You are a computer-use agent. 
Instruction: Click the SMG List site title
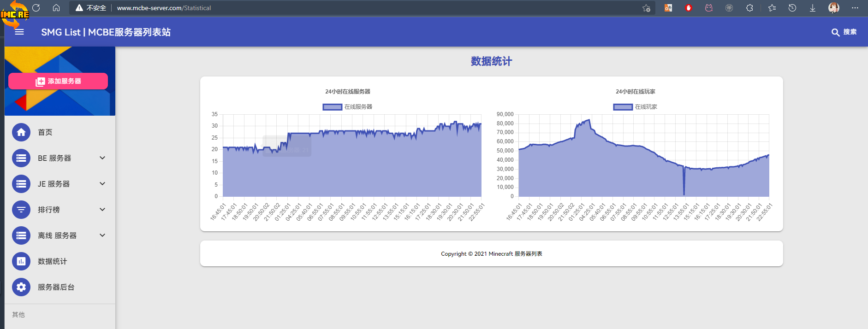106,32
